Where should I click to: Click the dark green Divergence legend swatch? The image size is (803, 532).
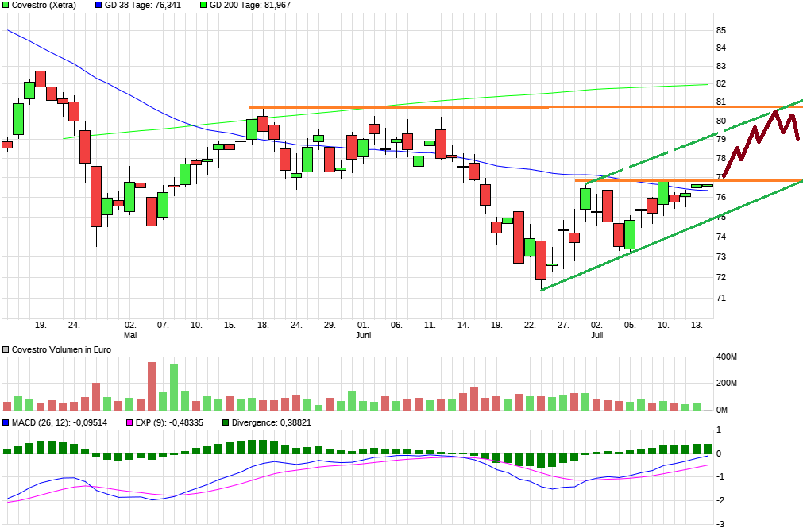pos(226,422)
